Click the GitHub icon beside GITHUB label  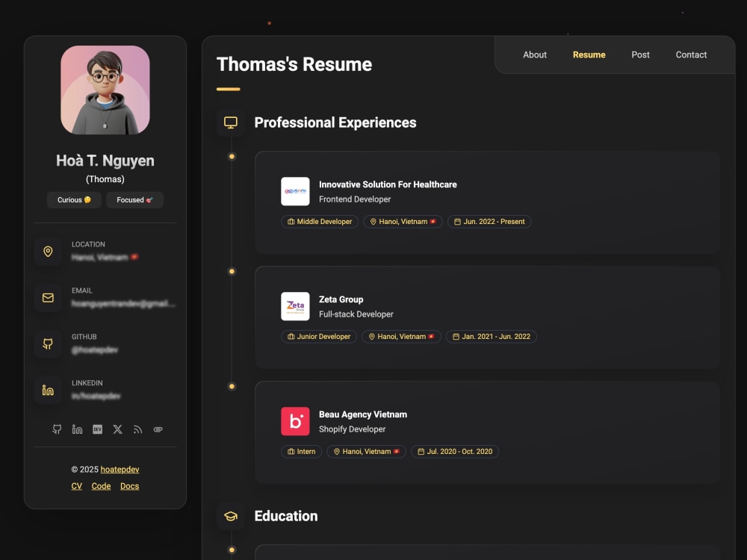48,343
